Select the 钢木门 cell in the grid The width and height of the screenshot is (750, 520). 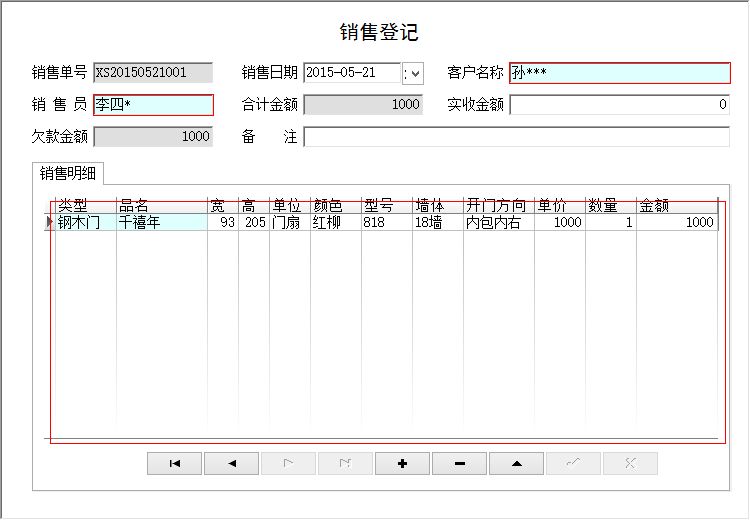pyautogui.click(x=85, y=223)
